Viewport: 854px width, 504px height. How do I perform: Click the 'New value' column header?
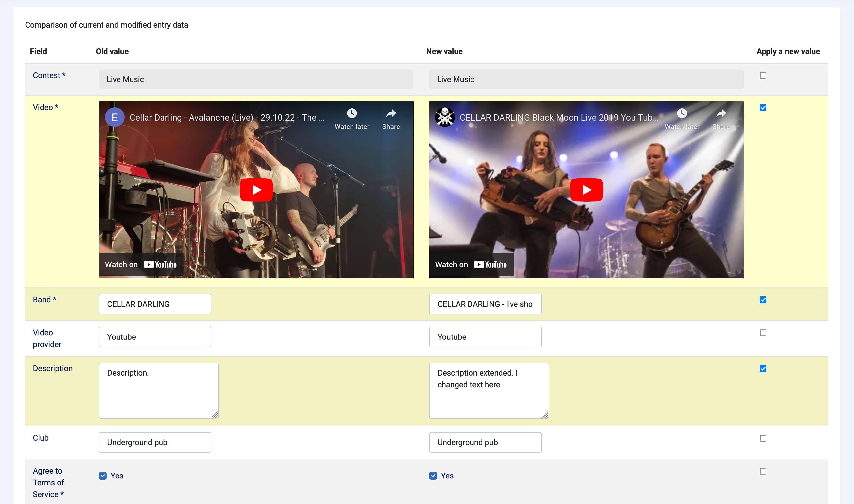(444, 51)
